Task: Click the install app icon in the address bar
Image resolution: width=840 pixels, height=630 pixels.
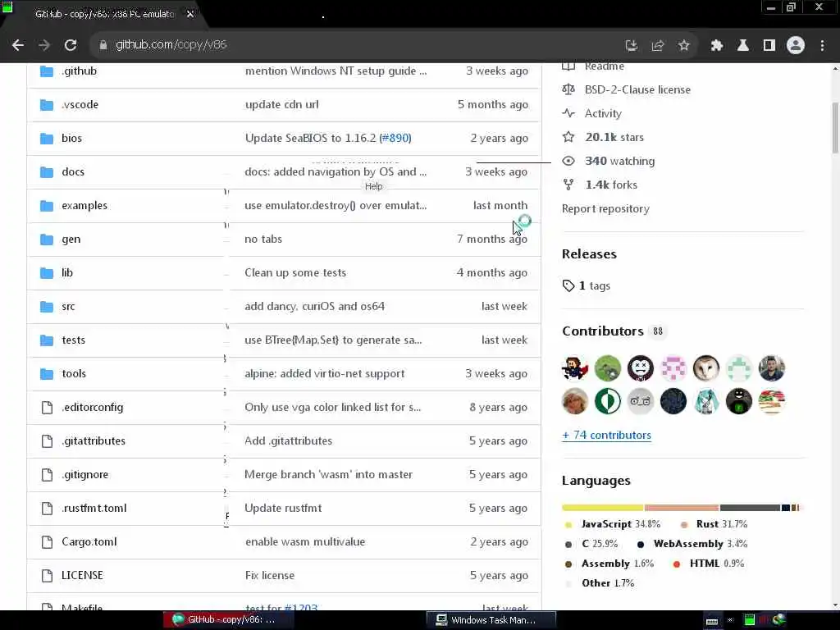Action: (632, 46)
